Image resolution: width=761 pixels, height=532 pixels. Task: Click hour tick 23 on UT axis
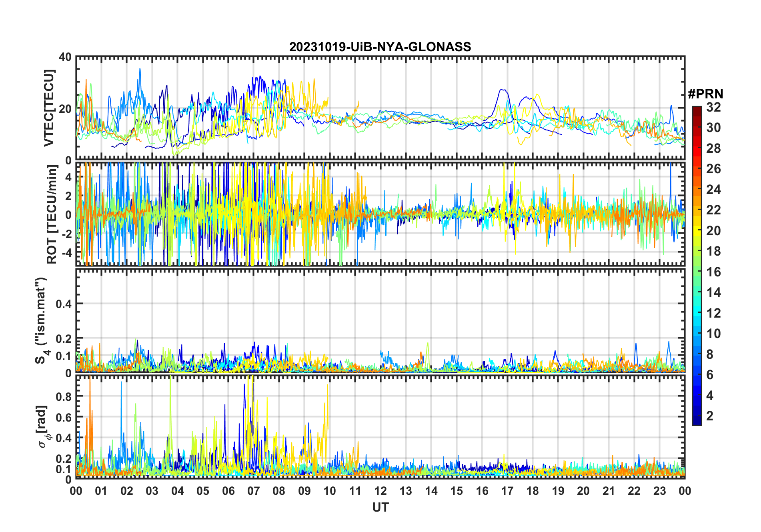point(659,491)
